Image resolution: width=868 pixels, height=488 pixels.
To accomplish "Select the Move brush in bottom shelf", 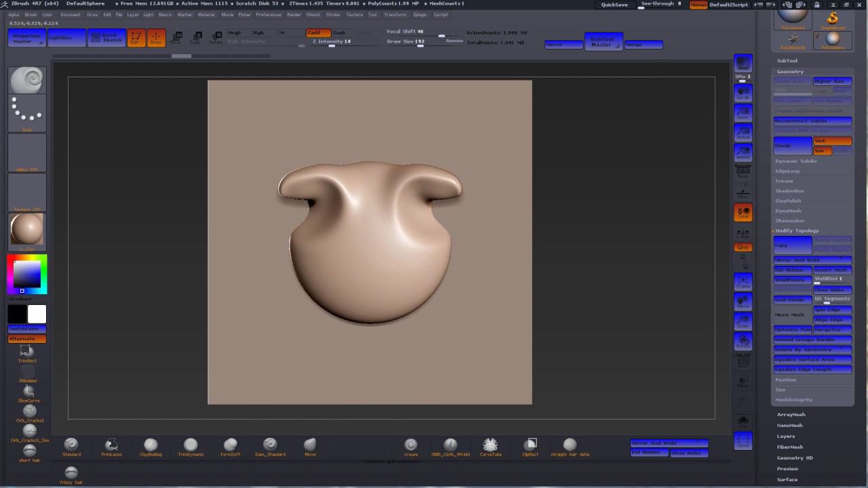I will [310, 445].
